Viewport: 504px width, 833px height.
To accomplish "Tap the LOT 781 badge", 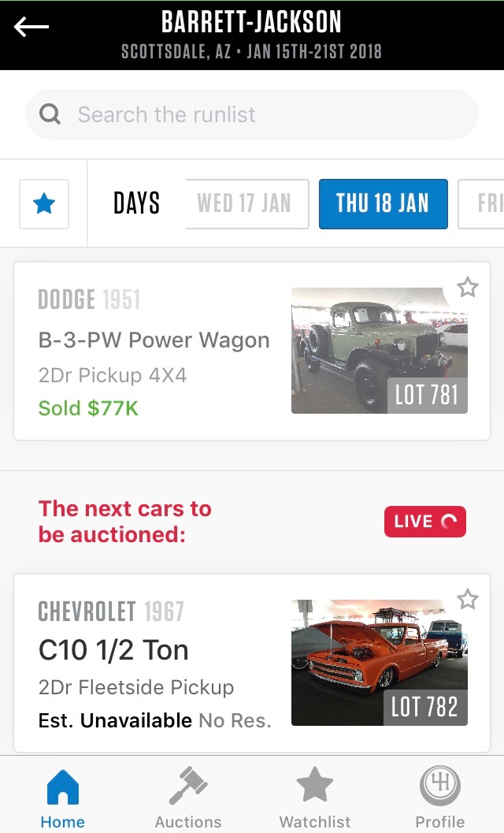I will point(427,395).
